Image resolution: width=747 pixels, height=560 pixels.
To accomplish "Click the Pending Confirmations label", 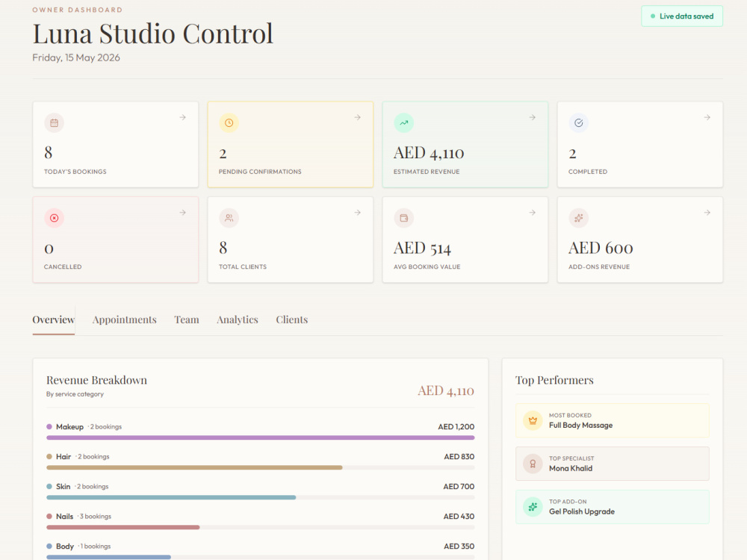I will 260,172.
